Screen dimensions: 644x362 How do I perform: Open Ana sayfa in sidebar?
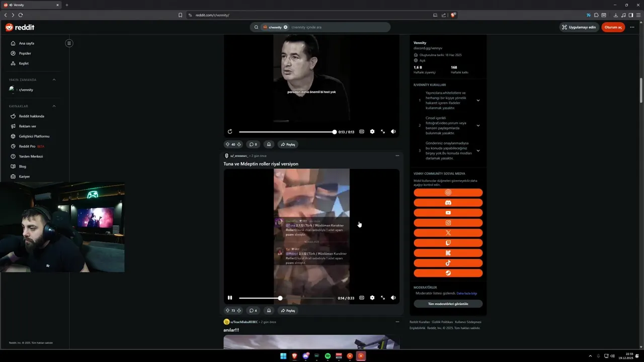26,43
